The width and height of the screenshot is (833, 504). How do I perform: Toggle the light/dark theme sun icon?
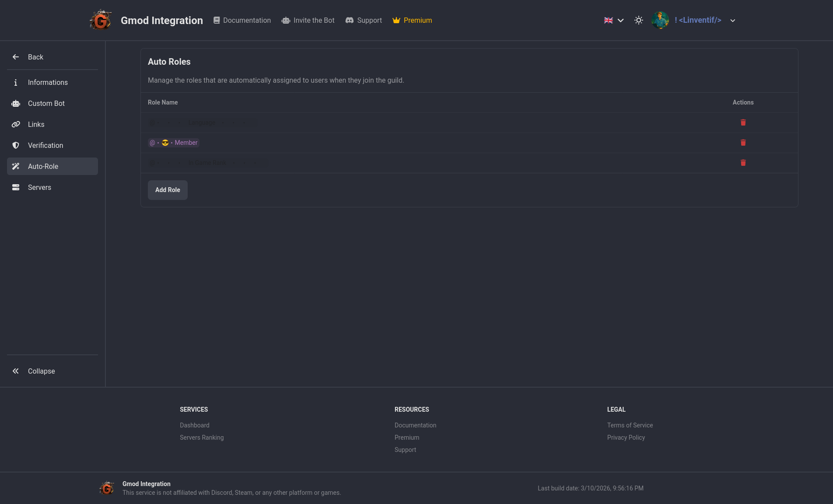pyautogui.click(x=639, y=20)
